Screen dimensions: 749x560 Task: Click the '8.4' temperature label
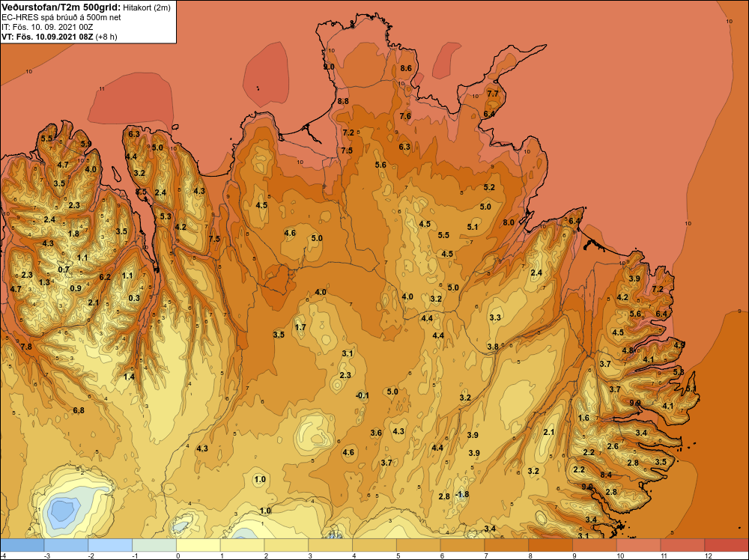[606, 475]
